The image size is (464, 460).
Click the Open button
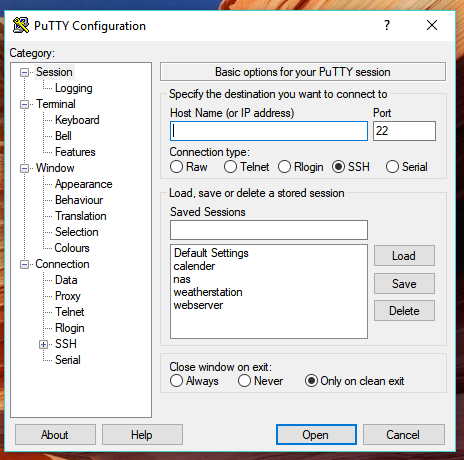[316, 435]
